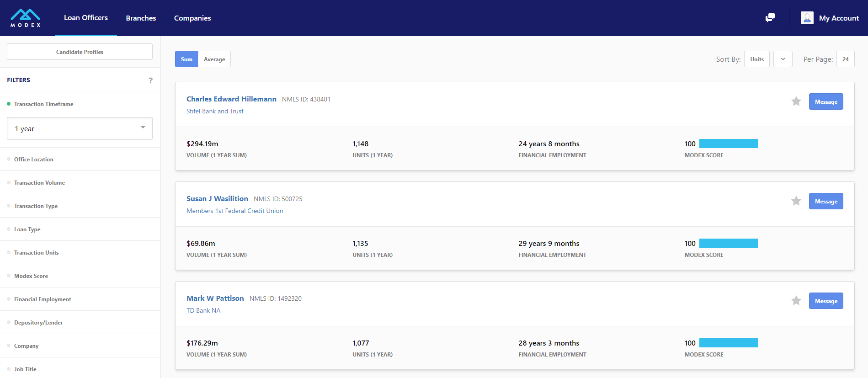Open TD Bank NA company link

(203, 310)
